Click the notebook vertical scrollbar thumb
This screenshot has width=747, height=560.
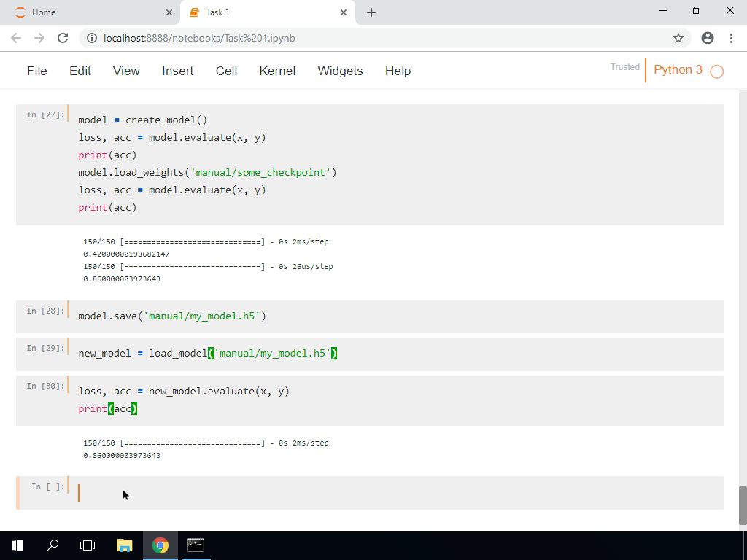pyautogui.click(x=742, y=505)
